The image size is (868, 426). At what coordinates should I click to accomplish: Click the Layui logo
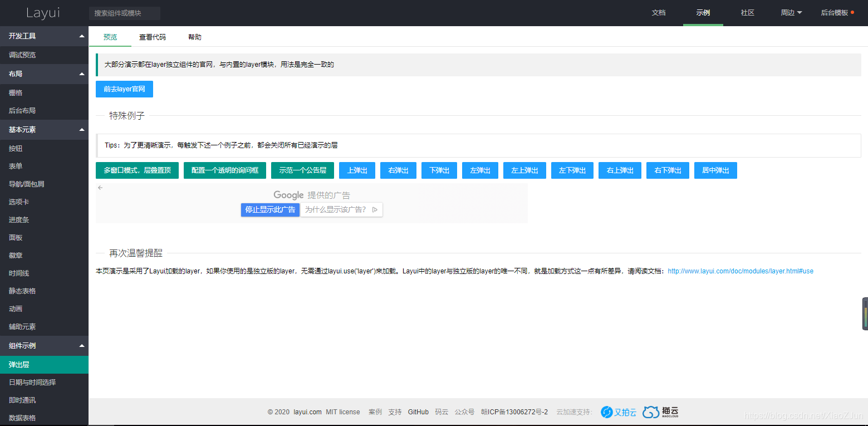(43, 13)
